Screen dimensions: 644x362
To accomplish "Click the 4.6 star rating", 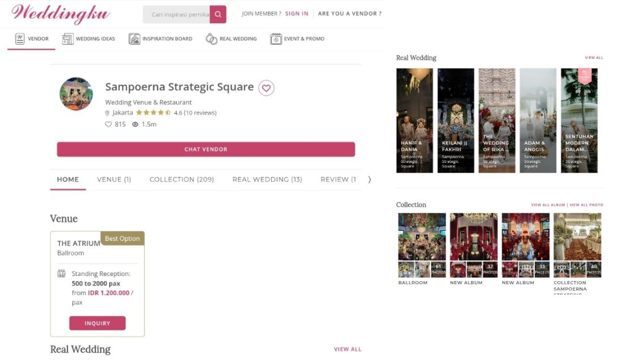I will (x=153, y=113).
